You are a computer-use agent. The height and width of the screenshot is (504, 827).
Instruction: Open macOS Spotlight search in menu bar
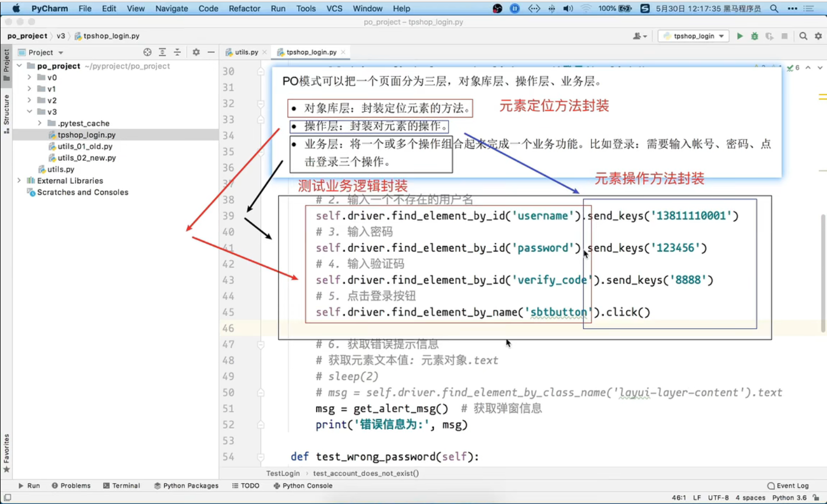tap(774, 8)
